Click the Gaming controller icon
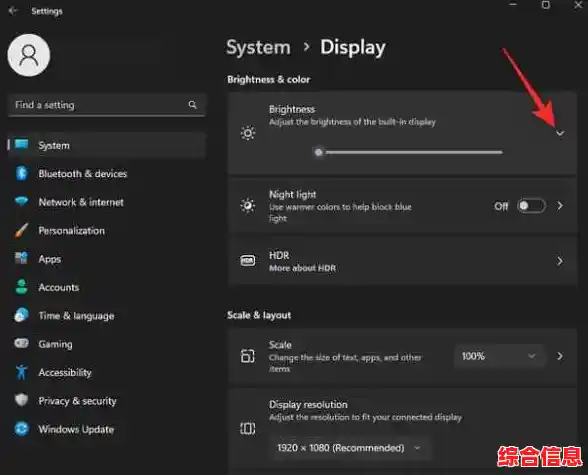This screenshot has width=588, height=475. (21, 343)
